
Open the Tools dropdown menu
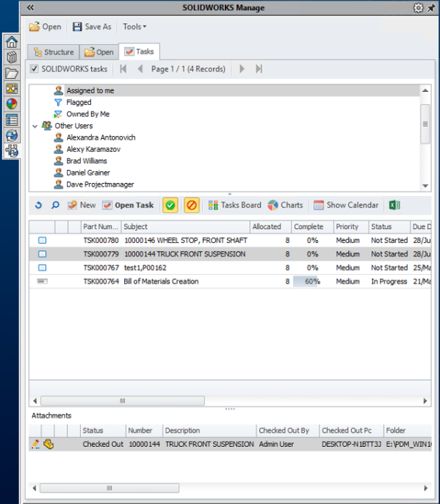(x=134, y=27)
